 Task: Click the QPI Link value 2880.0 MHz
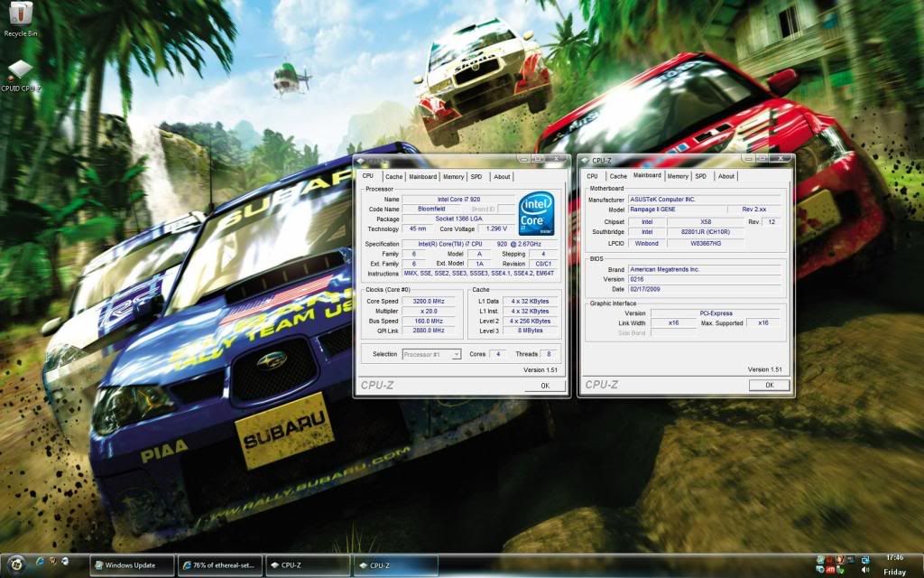429,331
